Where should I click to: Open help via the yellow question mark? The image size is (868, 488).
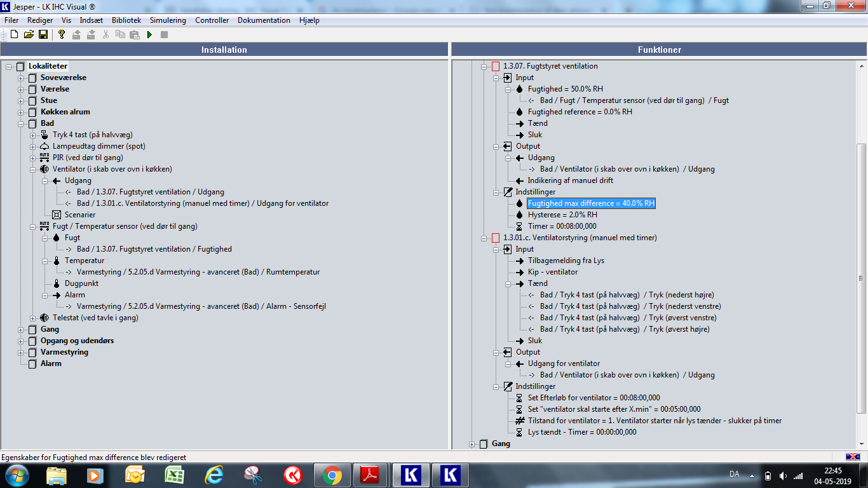[62, 34]
